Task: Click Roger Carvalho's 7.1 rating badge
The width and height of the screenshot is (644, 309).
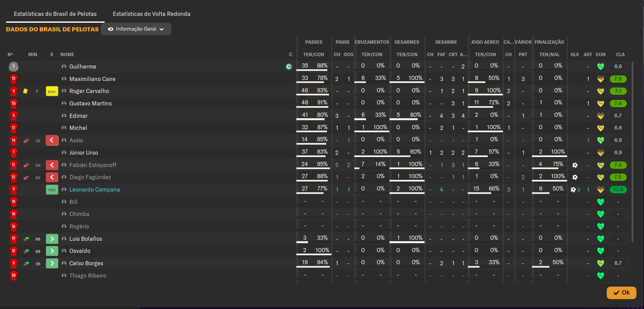Action: pyautogui.click(x=618, y=91)
